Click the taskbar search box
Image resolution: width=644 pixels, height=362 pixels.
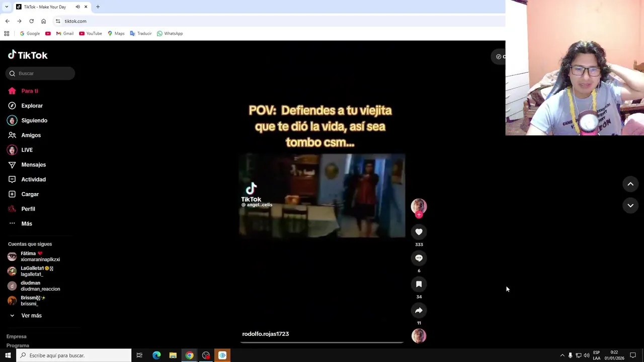pyautogui.click(x=73, y=355)
